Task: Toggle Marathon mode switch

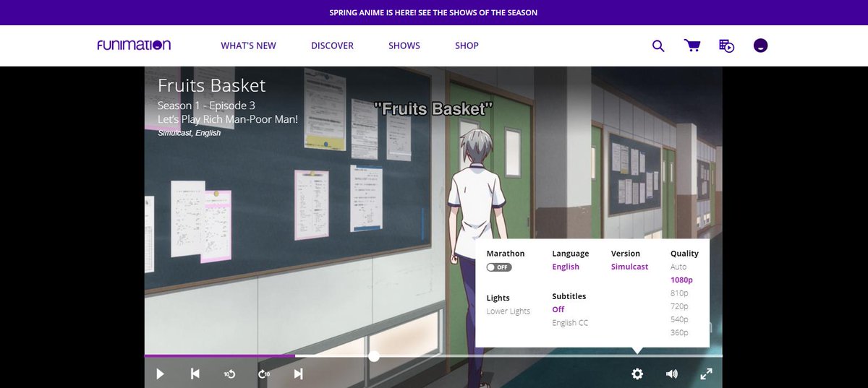Action: (x=499, y=267)
